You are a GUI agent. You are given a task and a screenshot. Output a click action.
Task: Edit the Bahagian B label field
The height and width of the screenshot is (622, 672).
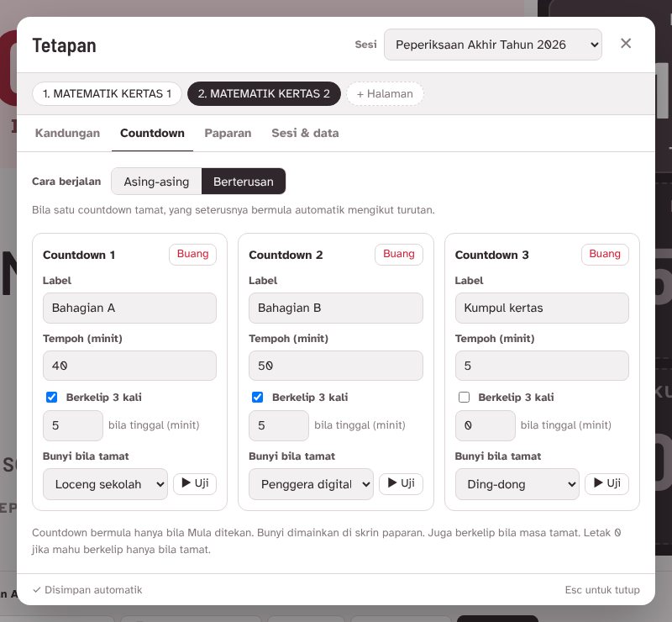click(335, 308)
